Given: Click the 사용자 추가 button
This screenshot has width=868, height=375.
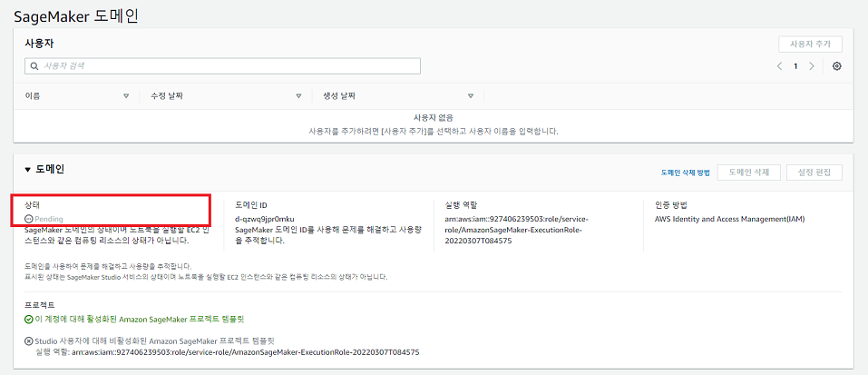Looking at the screenshot, I should point(811,44).
